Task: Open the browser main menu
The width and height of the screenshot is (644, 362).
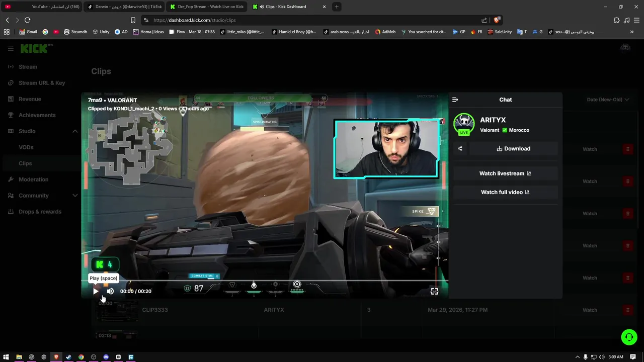Action: (x=636, y=20)
